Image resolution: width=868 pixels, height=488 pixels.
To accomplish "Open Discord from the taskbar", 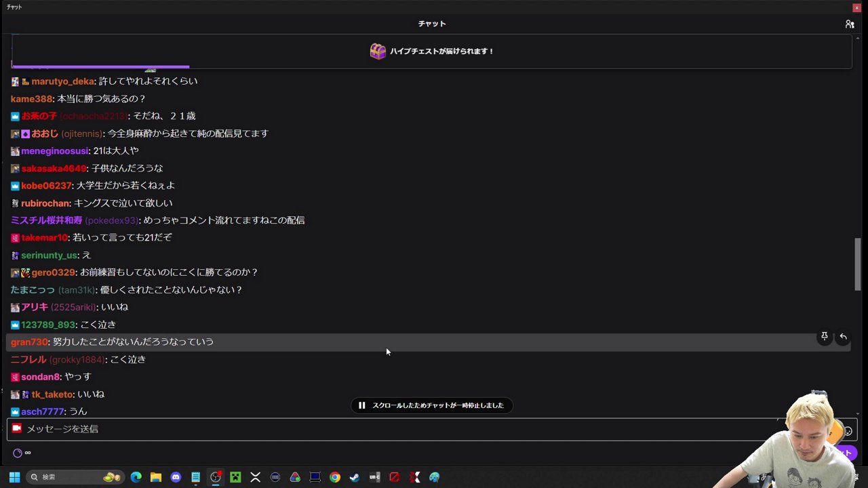I will tap(176, 476).
